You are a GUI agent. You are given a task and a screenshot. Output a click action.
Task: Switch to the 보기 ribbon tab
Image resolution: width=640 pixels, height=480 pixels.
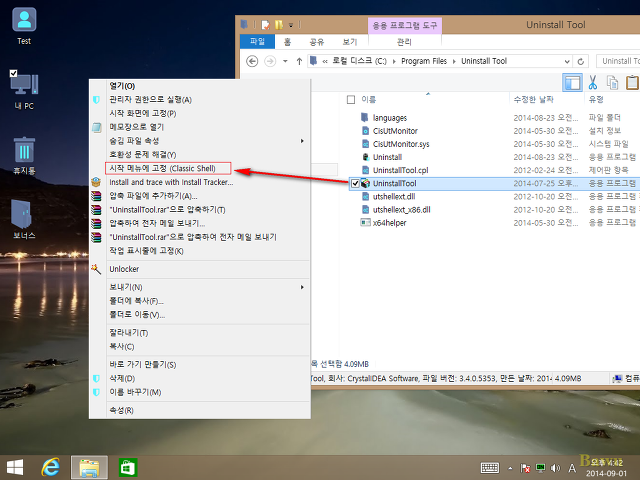350,42
